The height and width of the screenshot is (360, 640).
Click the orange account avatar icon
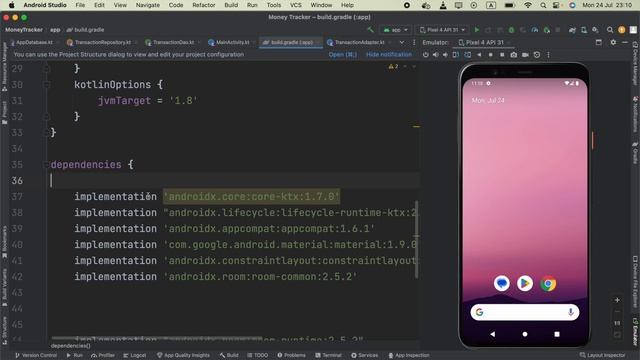click(x=622, y=30)
